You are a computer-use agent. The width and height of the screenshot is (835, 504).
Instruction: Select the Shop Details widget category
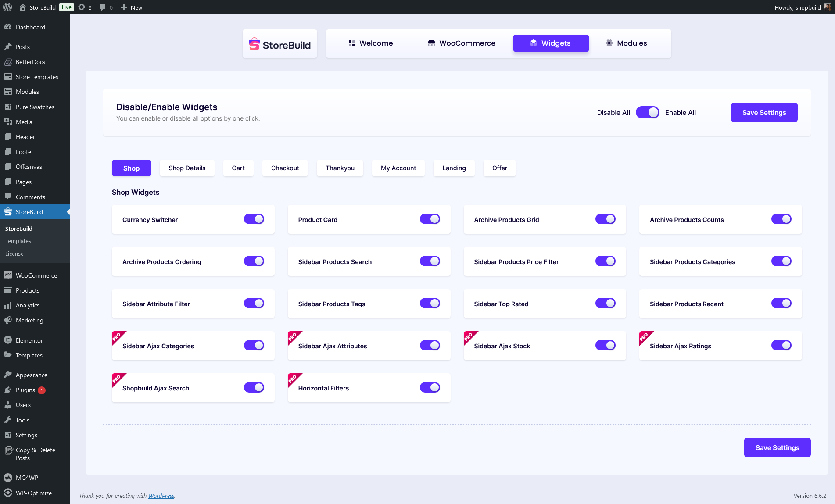(187, 168)
